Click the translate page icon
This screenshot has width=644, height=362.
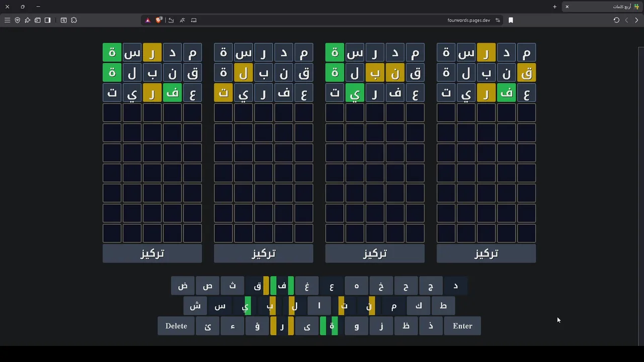pyautogui.click(x=182, y=20)
